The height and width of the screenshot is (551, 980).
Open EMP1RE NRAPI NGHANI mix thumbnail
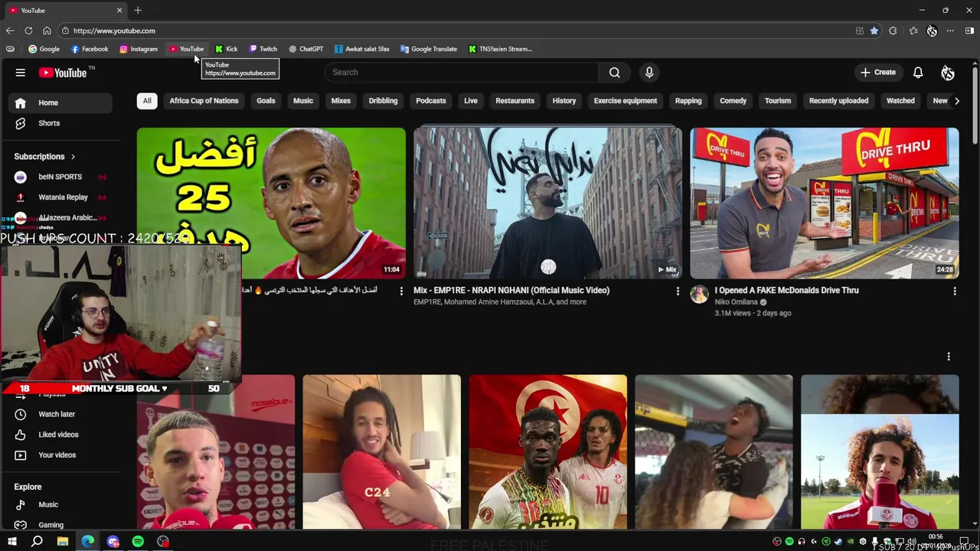pyautogui.click(x=547, y=203)
